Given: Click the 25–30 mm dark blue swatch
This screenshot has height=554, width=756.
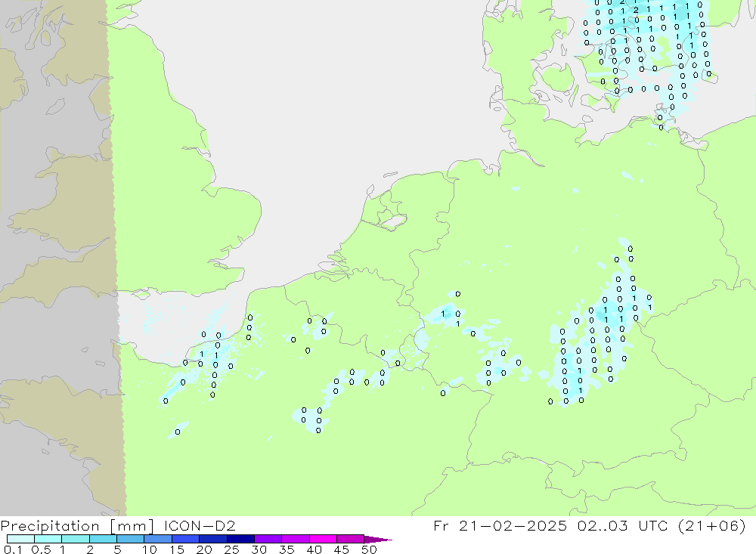Looking at the screenshot, I should click(240, 539).
